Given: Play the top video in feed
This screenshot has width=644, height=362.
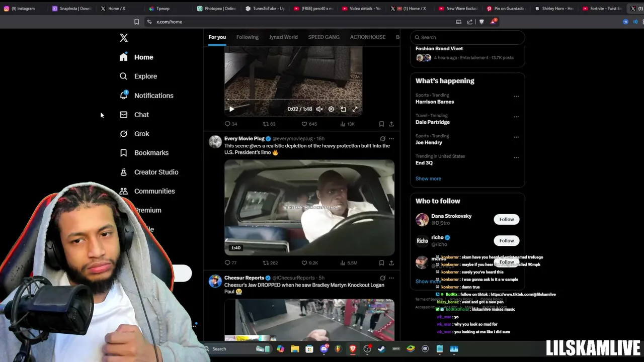Looking at the screenshot, I should (231, 109).
